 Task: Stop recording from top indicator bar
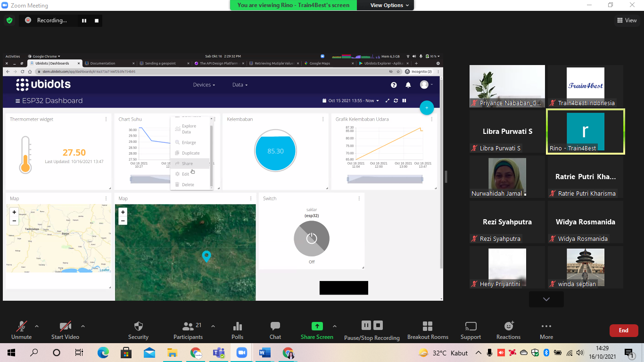(97, 21)
